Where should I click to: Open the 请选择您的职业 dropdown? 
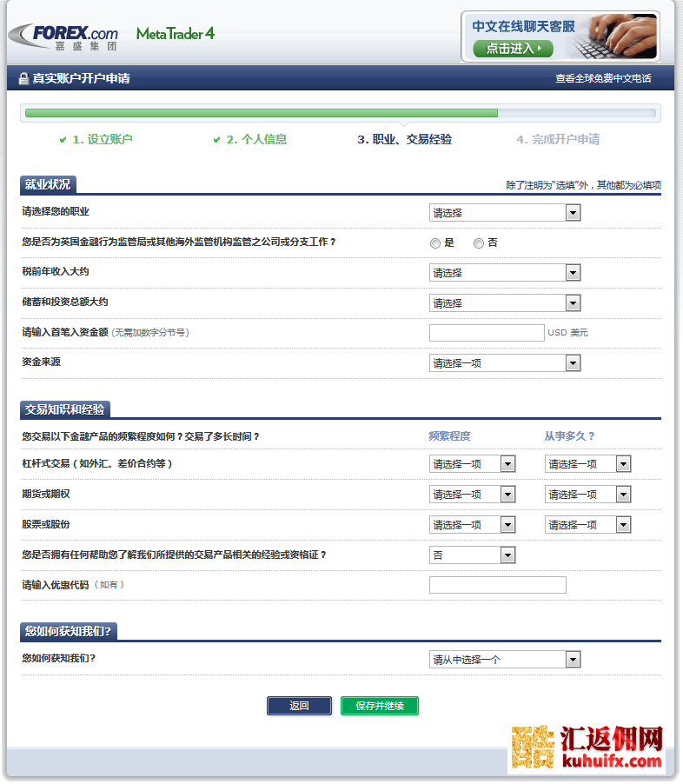click(504, 212)
